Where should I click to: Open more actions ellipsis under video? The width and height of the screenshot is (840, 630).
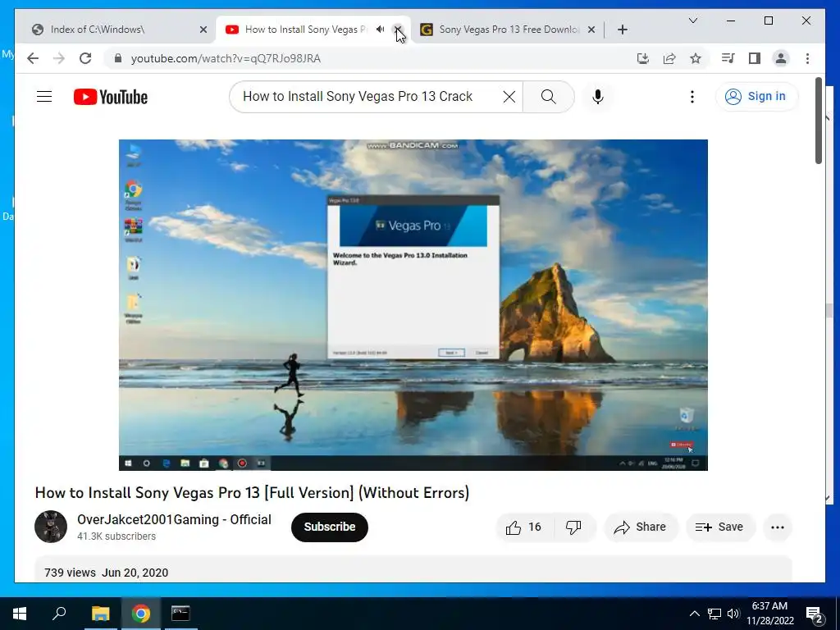[x=778, y=527]
